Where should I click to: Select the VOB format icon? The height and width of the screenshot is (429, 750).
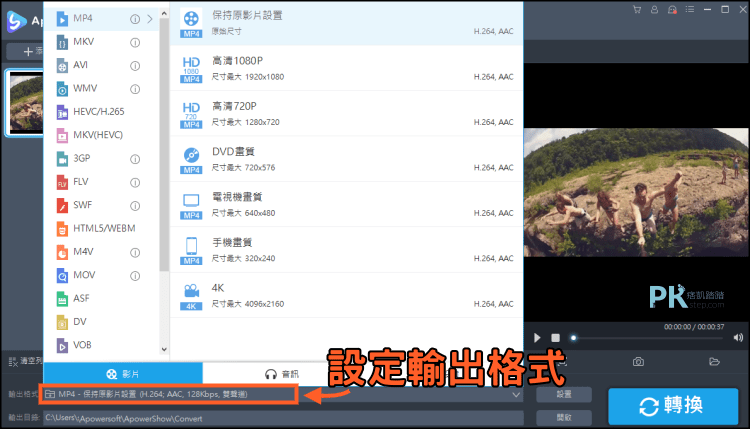point(62,345)
